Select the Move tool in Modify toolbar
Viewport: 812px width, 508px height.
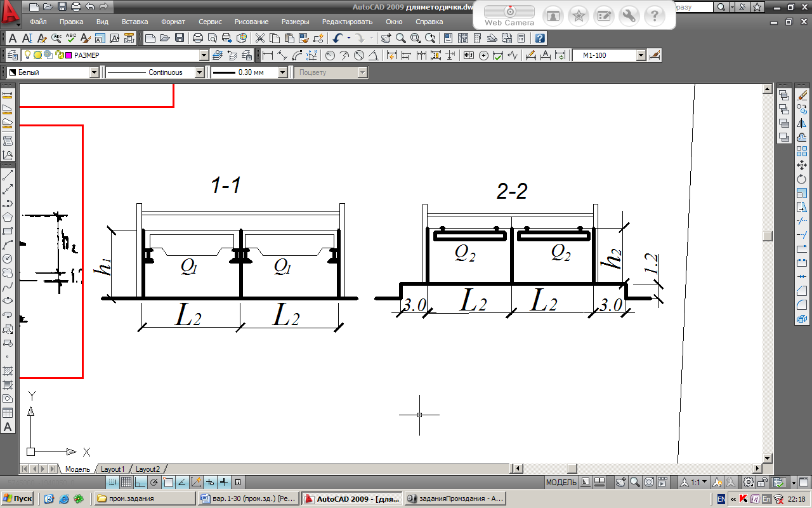click(802, 165)
